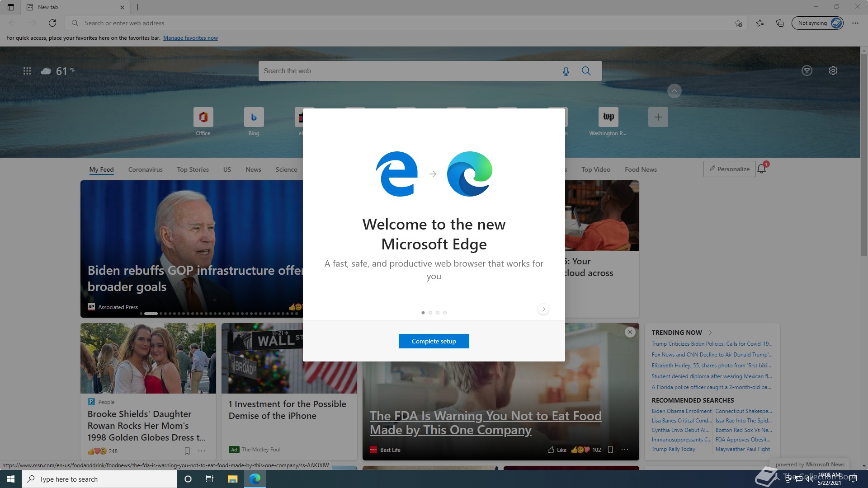868x488 pixels.
Task: Open the Edge Settings and more menu
Action: coord(855,23)
